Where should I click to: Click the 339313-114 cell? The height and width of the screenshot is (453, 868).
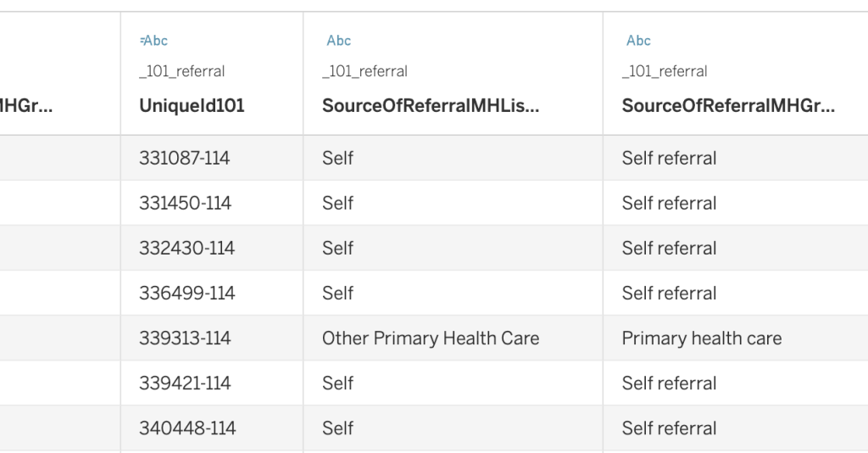185,338
